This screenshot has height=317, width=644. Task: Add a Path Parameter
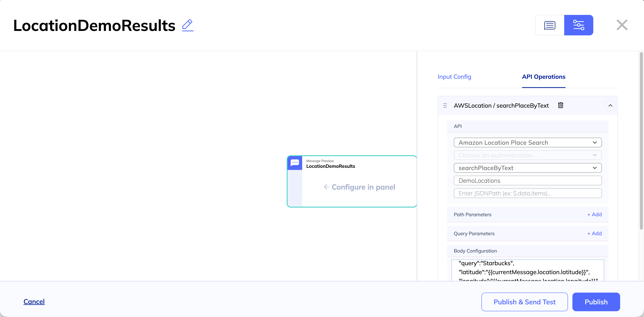594,215
